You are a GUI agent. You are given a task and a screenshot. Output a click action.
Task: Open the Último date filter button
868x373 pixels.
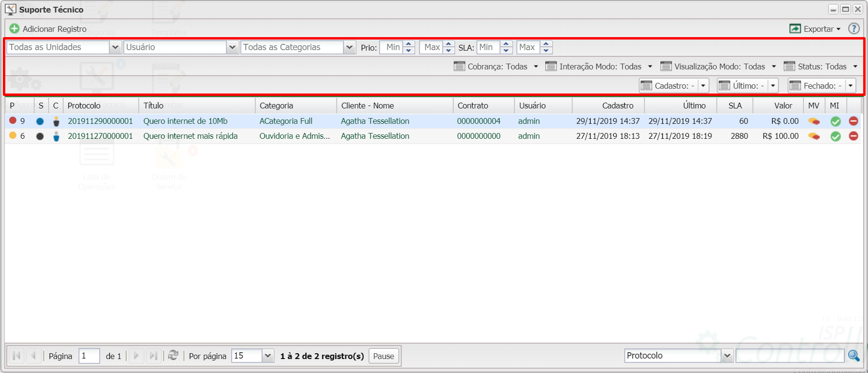(x=748, y=86)
